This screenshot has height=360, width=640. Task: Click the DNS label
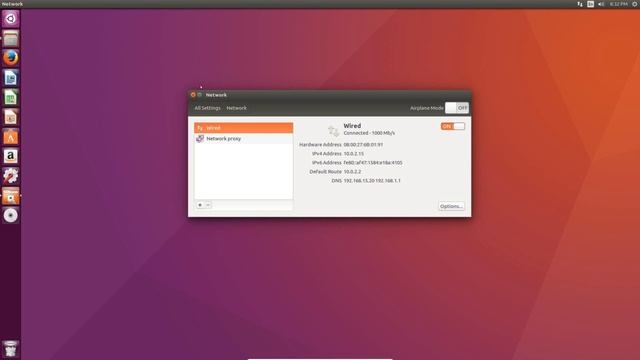[336, 180]
